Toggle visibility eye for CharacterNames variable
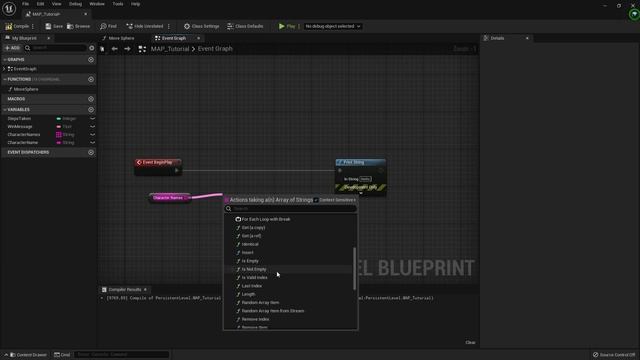Image resolution: width=640 pixels, height=360 pixels. click(92, 135)
